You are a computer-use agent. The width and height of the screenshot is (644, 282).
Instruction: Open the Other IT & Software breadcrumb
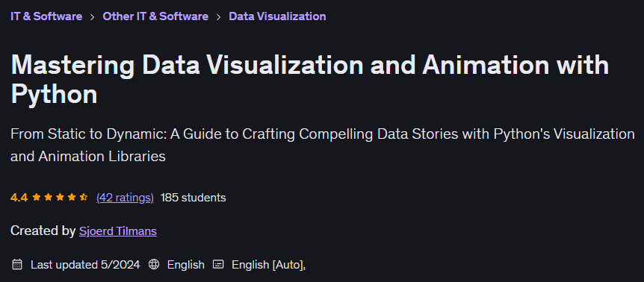coord(155,16)
